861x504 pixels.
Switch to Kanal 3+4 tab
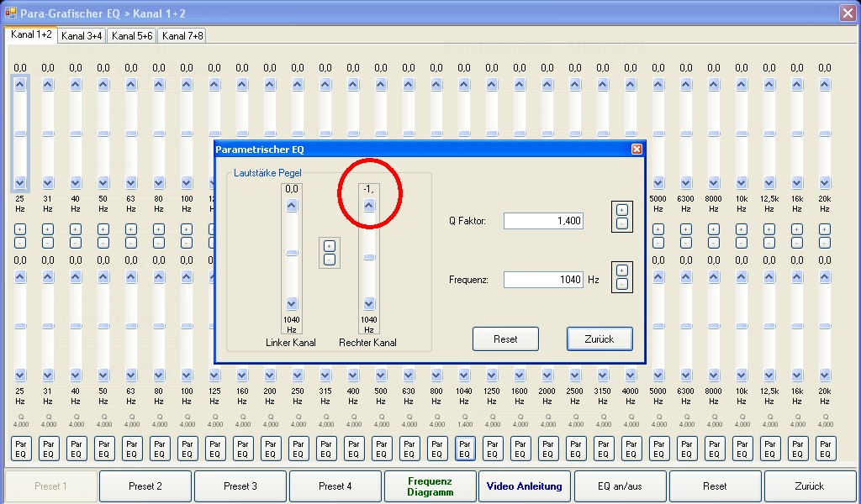point(82,36)
